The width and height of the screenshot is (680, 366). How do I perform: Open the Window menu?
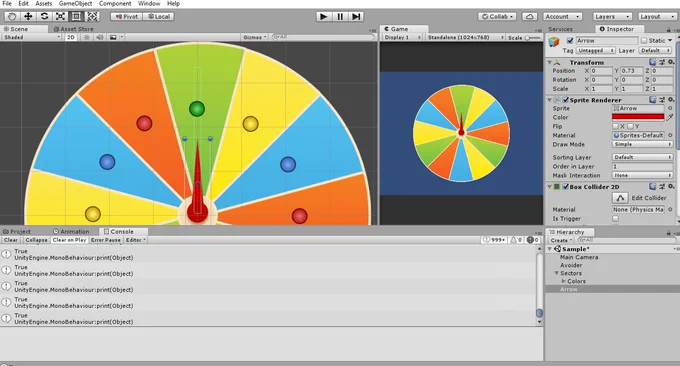tap(149, 3)
